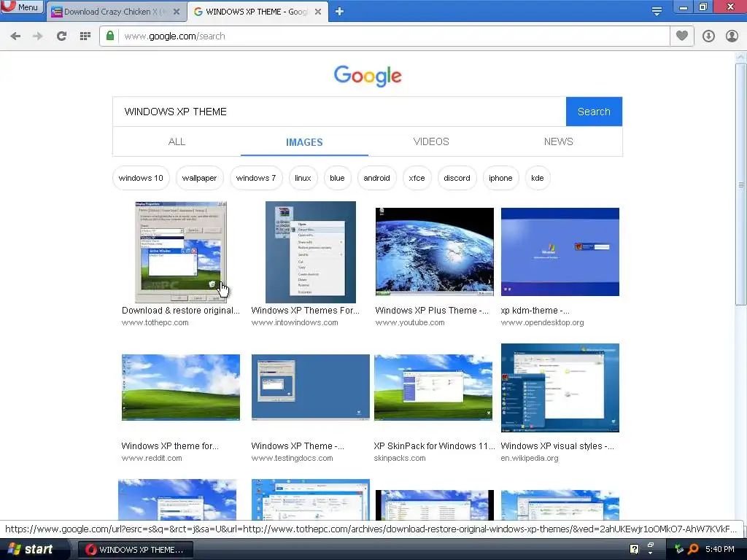Click the Google logo
This screenshot has height=560, width=747.
click(368, 76)
